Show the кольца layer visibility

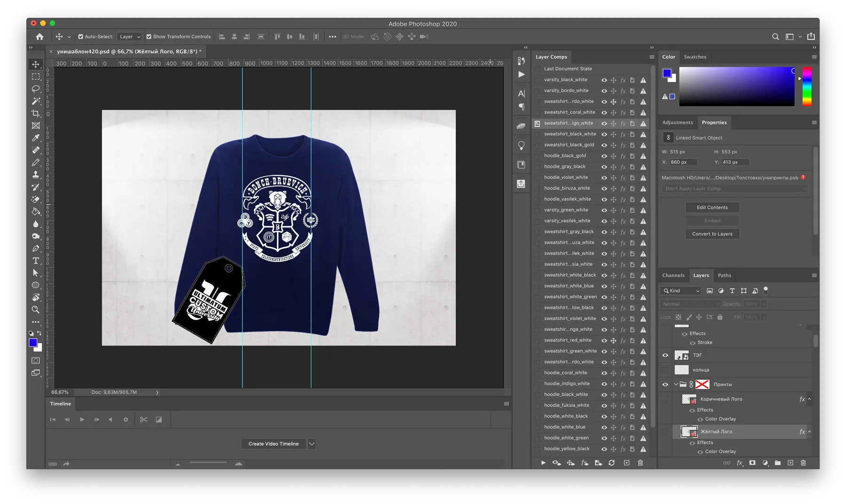[x=665, y=370]
